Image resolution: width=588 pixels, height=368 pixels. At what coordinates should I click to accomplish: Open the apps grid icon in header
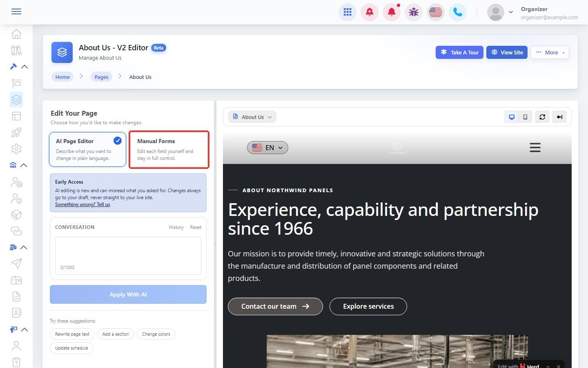[x=347, y=12]
